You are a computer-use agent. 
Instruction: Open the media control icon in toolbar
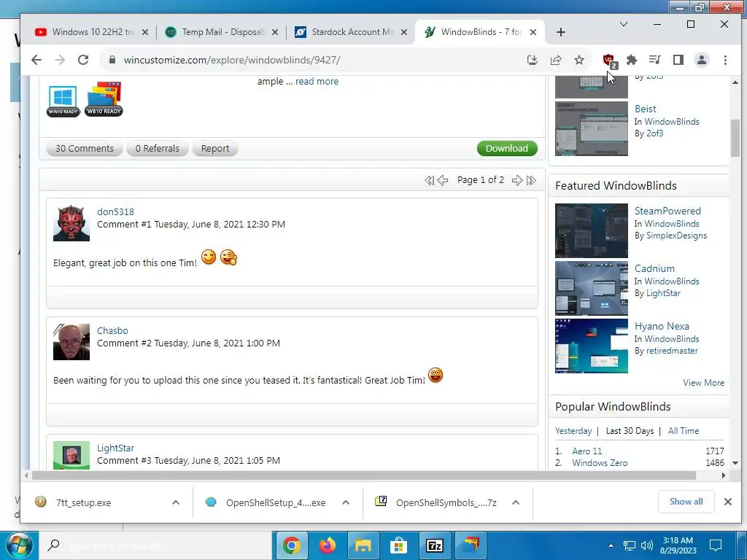coord(655,60)
